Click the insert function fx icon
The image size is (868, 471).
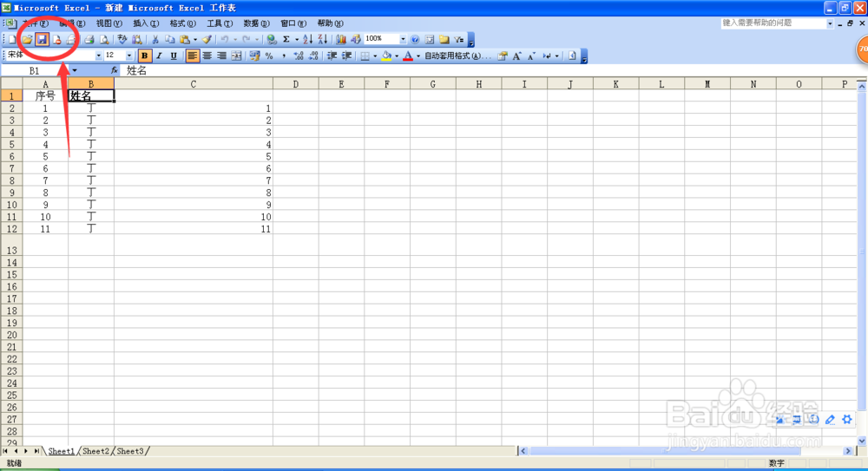click(x=114, y=70)
